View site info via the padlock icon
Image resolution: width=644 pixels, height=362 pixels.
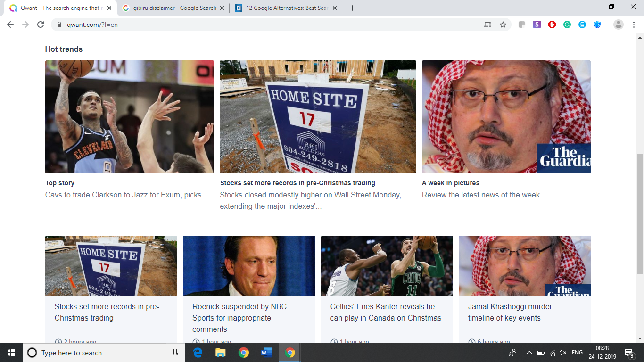coord(59,25)
